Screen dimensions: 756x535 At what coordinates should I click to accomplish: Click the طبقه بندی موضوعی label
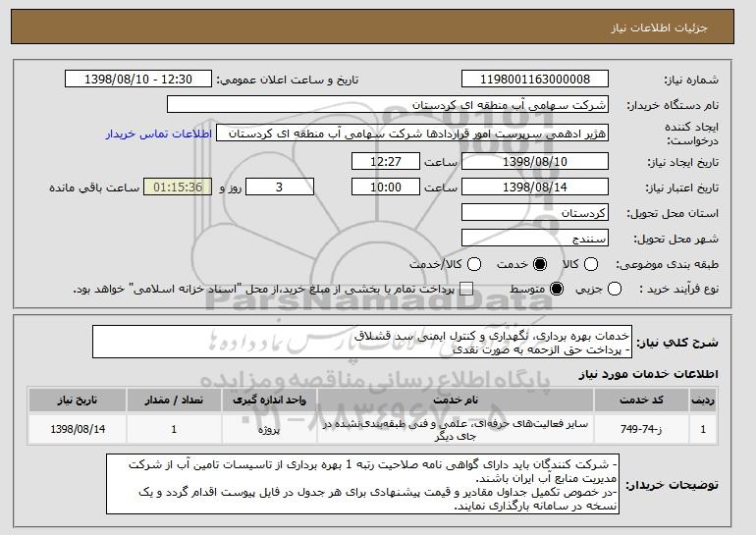tap(668, 264)
